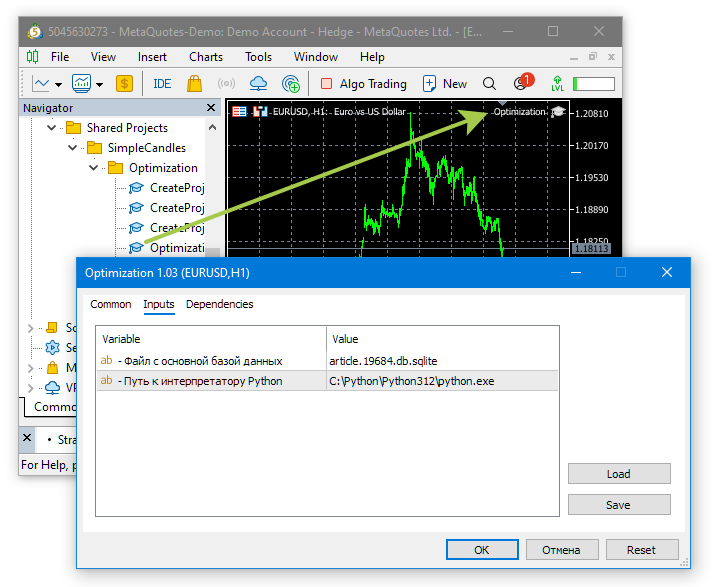Click the green LVL depth icon
The width and height of the screenshot is (715, 587).
[x=557, y=84]
